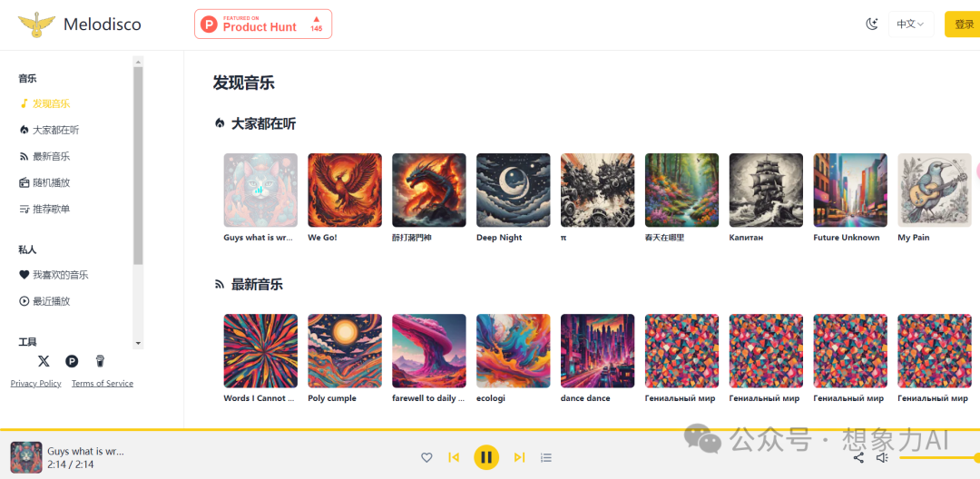The image size is (980, 479).
Task: Like the current song with heart icon
Action: pos(426,458)
